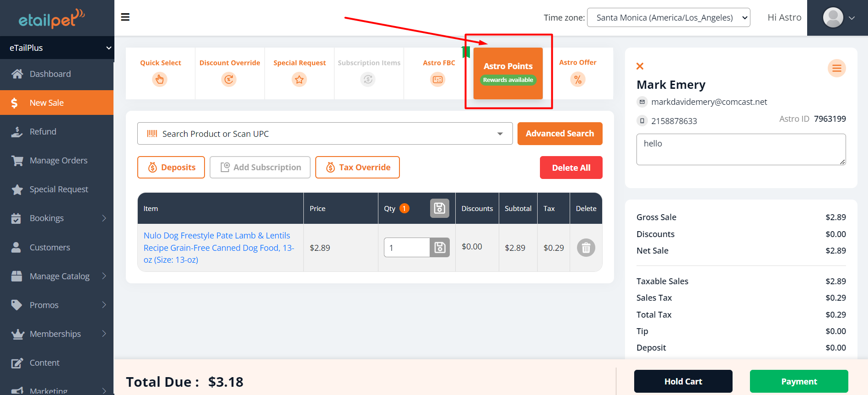The width and height of the screenshot is (868, 395).
Task: Open customer options orange menu icon
Action: pos(836,69)
